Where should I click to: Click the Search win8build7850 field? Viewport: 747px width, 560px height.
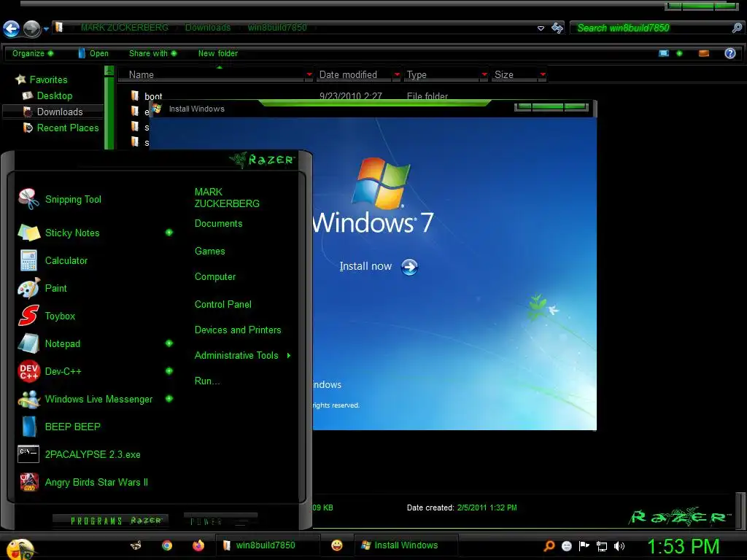(651, 28)
